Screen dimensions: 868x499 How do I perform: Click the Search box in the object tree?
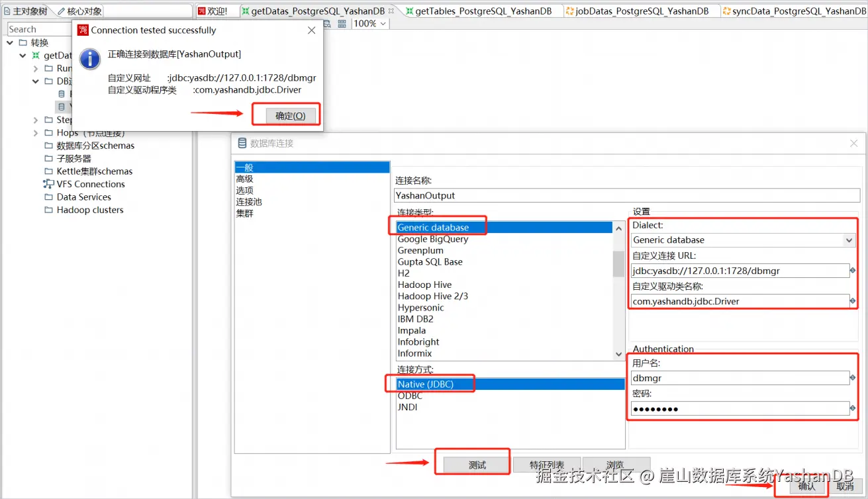point(40,29)
